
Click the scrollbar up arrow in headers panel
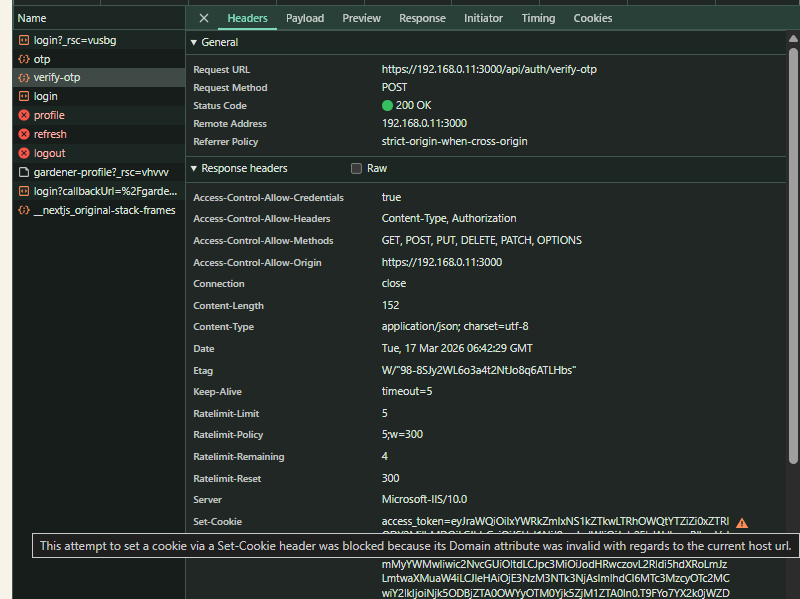(793, 39)
